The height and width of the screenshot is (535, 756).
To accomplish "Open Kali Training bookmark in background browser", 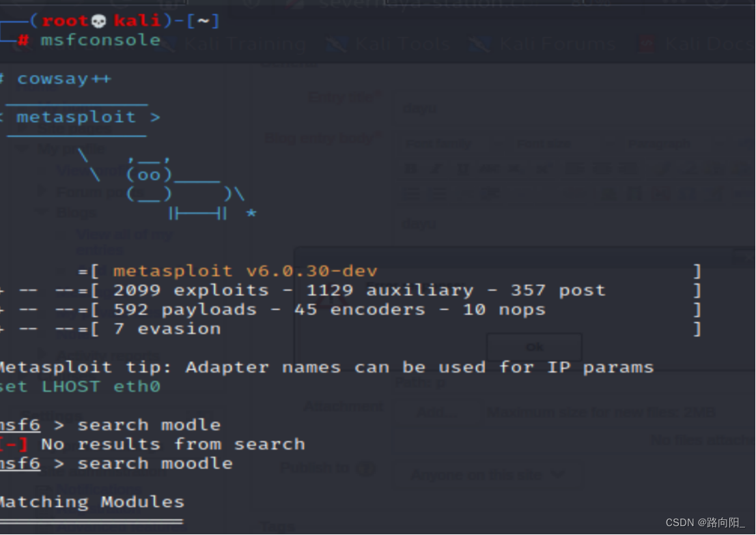I will click(235, 44).
